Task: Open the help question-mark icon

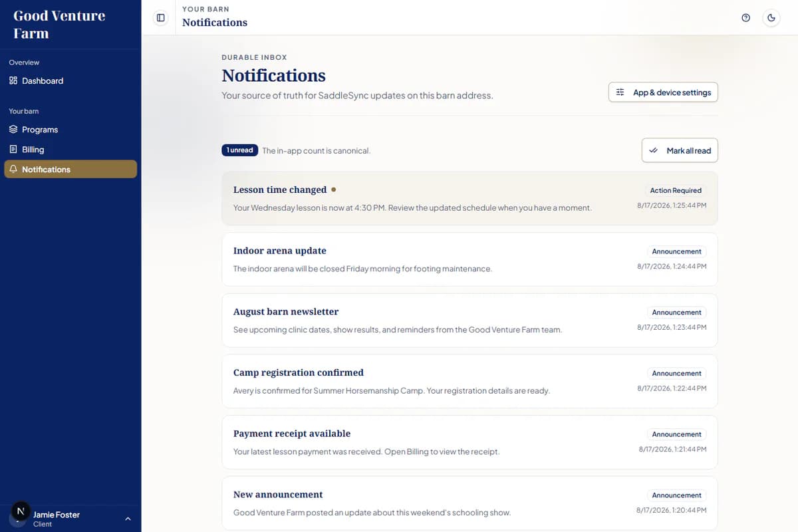Action: (746, 18)
